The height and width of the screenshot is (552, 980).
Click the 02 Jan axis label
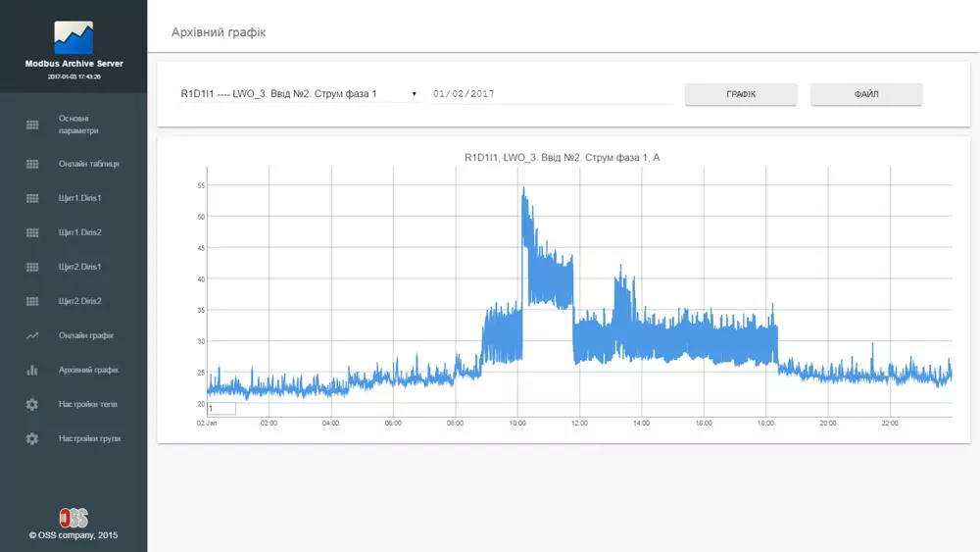click(x=207, y=424)
